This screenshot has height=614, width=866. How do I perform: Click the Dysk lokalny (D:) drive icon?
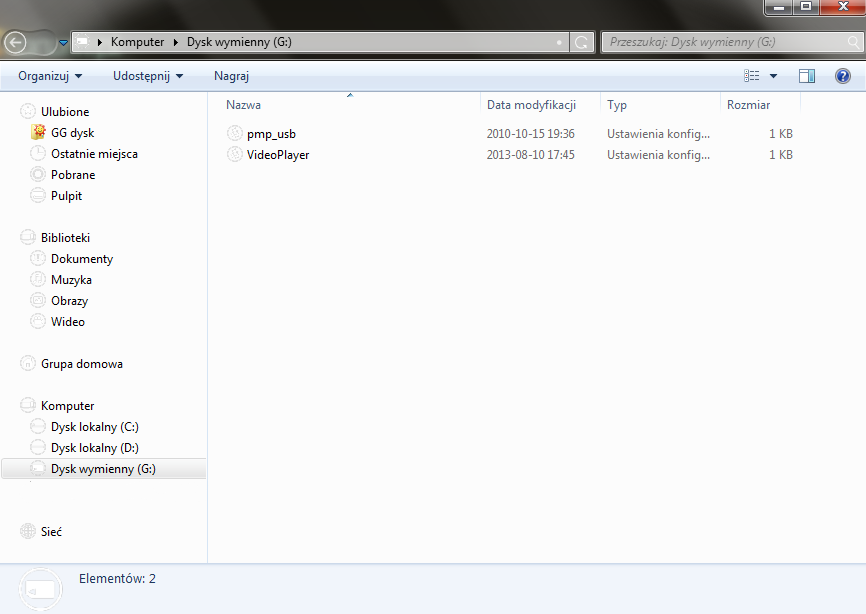click(38, 447)
